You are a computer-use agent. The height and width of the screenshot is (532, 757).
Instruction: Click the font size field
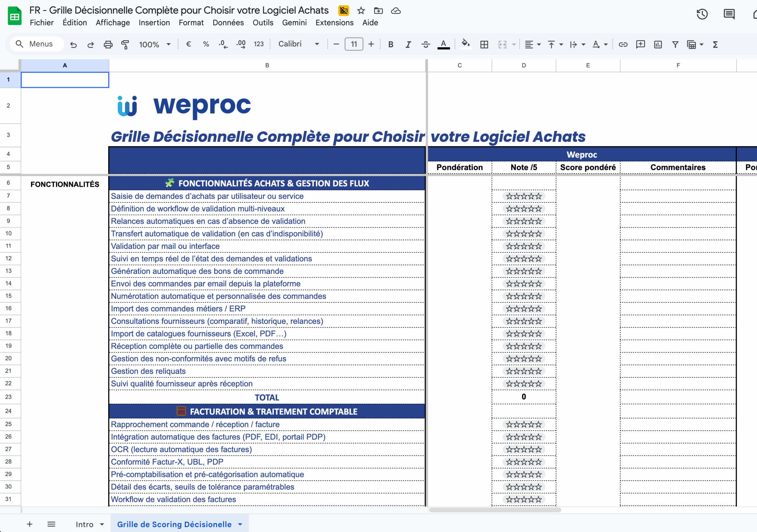tap(354, 44)
